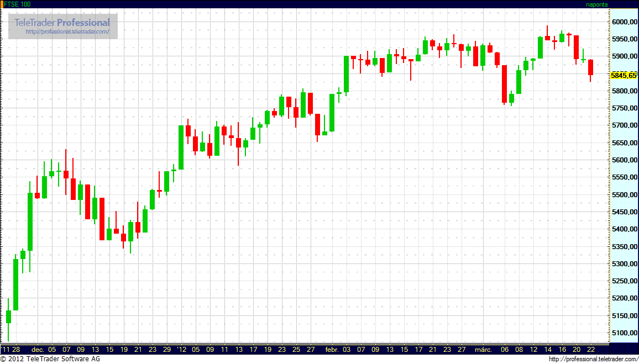Click the yellow 5845,65 current price tag
Viewport: 639px width, 364px height.
624,75
